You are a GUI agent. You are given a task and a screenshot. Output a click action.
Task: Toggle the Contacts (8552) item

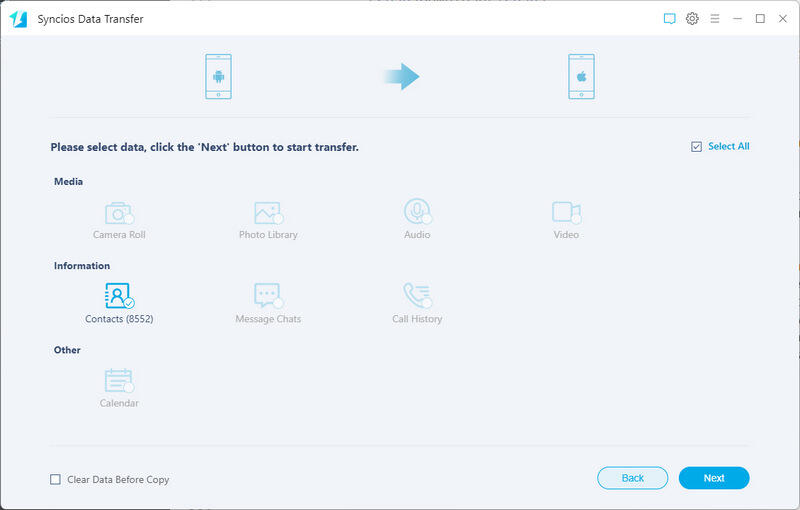[119, 297]
